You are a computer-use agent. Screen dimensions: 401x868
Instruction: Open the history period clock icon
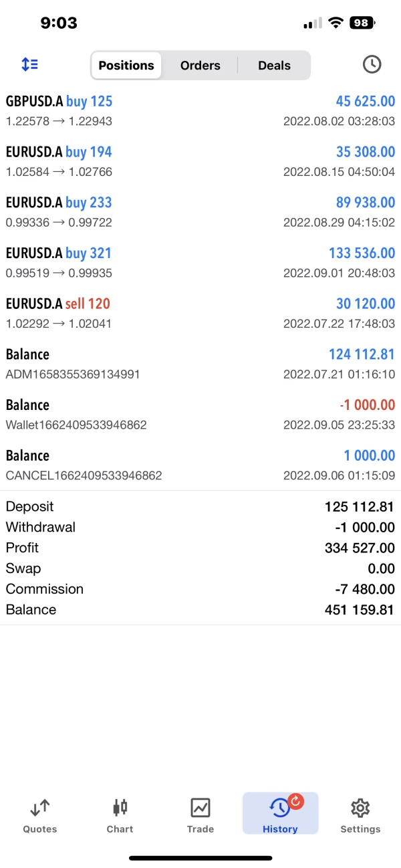tap(372, 65)
